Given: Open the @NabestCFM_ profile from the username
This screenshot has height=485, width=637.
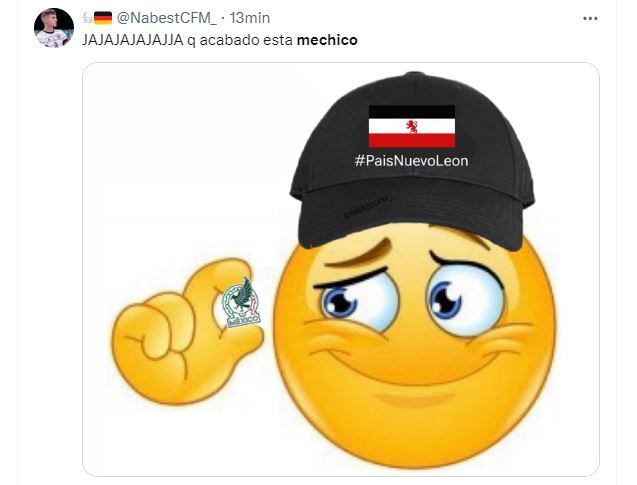Looking at the screenshot, I should point(167,18).
